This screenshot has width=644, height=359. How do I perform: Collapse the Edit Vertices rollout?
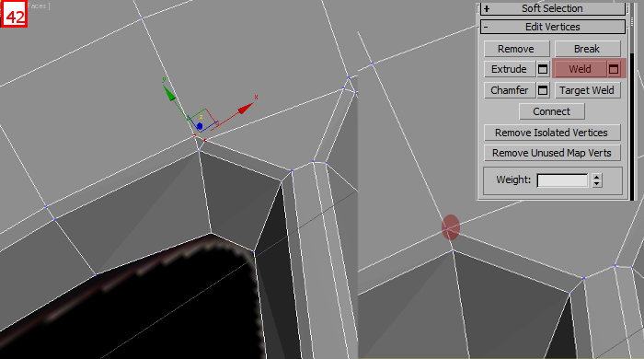[552, 27]
